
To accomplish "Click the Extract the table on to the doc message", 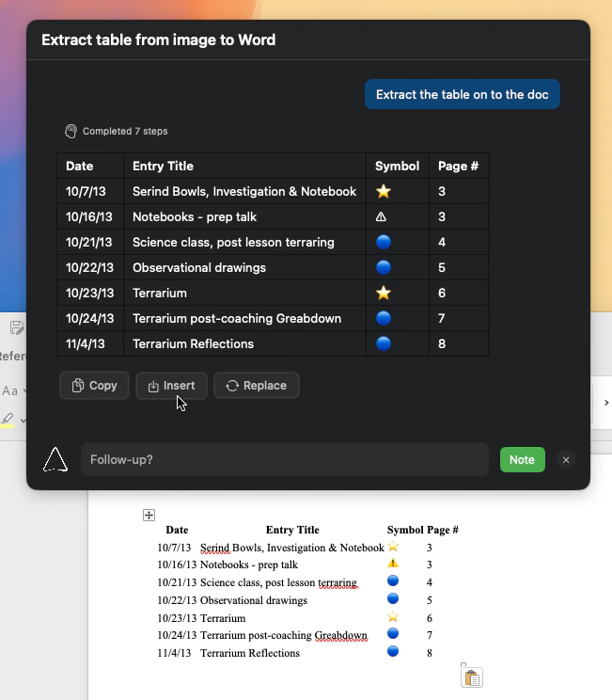I will (x=463, y=94).
